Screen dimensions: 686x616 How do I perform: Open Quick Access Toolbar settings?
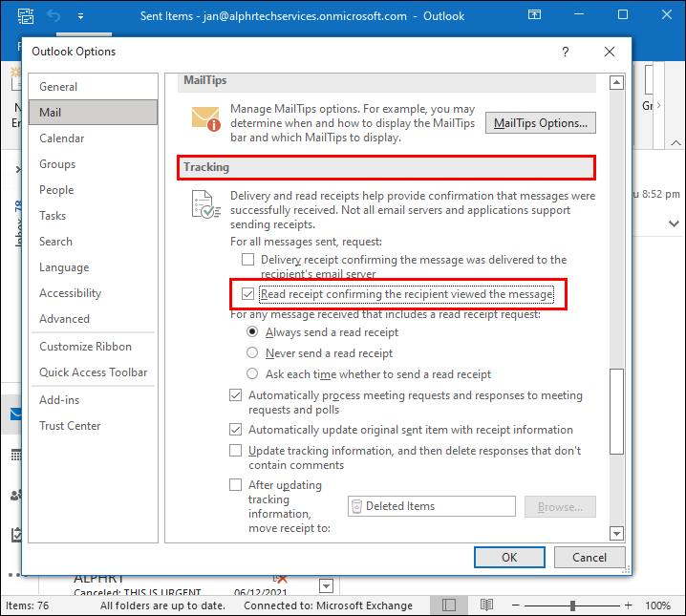94,372
